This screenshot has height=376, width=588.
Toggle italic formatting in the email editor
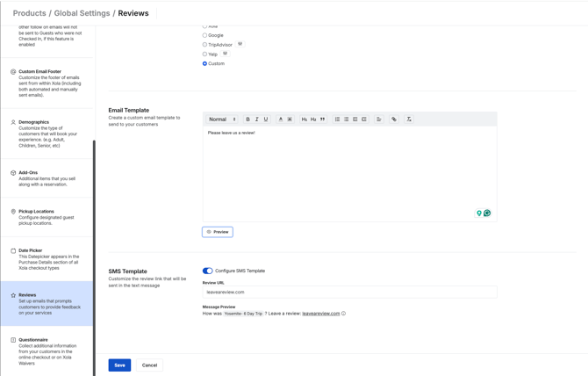[257, 119]
